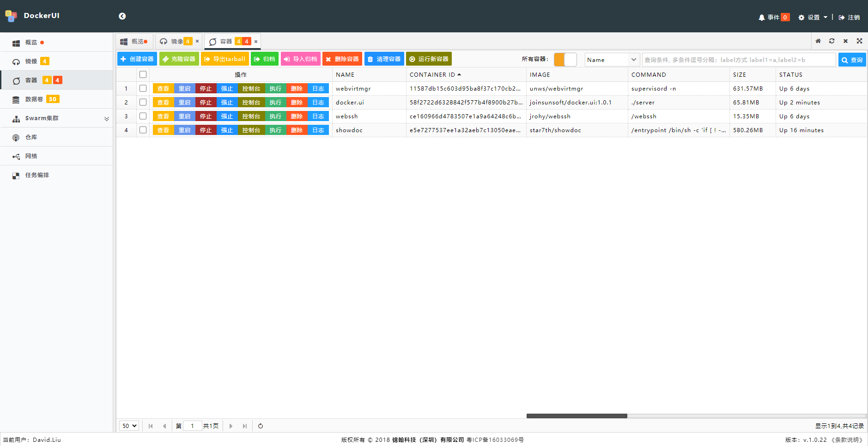Refresh the current tab using reload icon

832,41
